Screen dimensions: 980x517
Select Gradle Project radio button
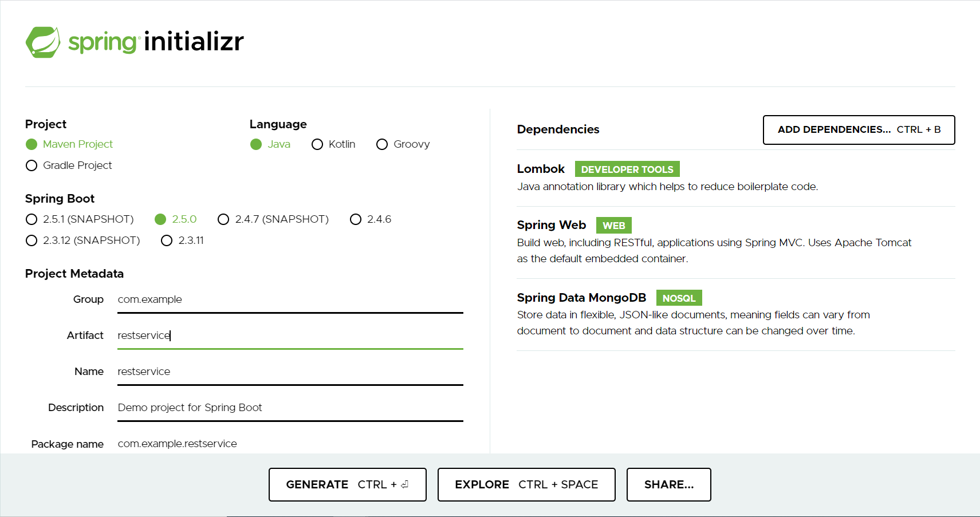(x=32, y=165)
